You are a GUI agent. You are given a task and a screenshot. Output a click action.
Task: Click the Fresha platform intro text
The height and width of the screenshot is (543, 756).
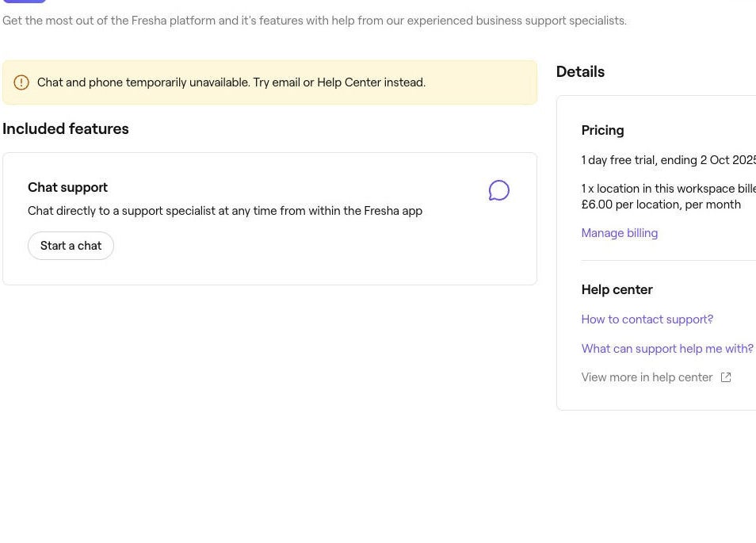314,21
